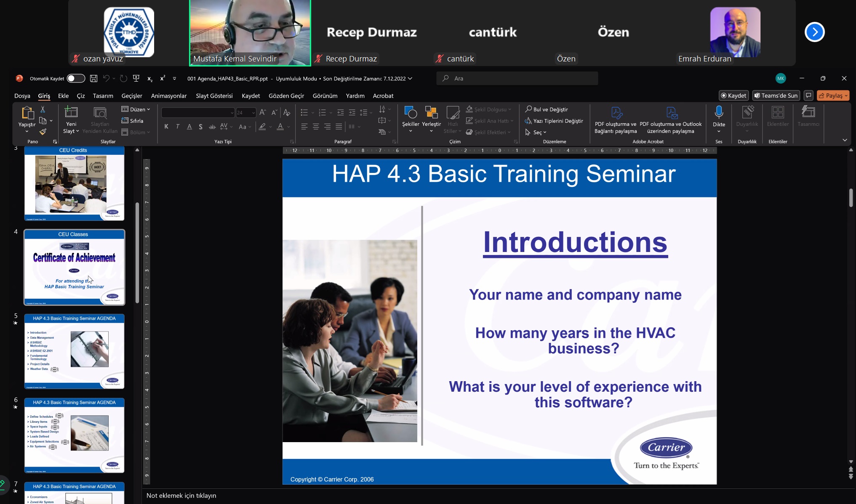The height and width of the screenshot is (504, 856).
Task: Click the format painter brush icon
Action: (x=43, y=132)
